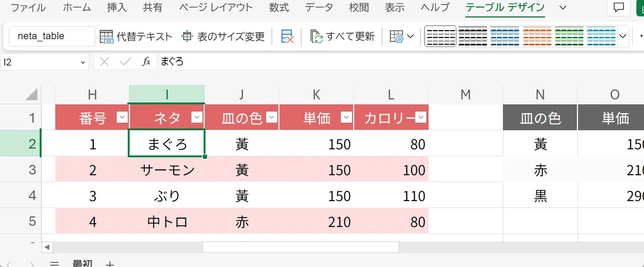
Task: Switch to the 数式 tab
Action: [279, 8]
